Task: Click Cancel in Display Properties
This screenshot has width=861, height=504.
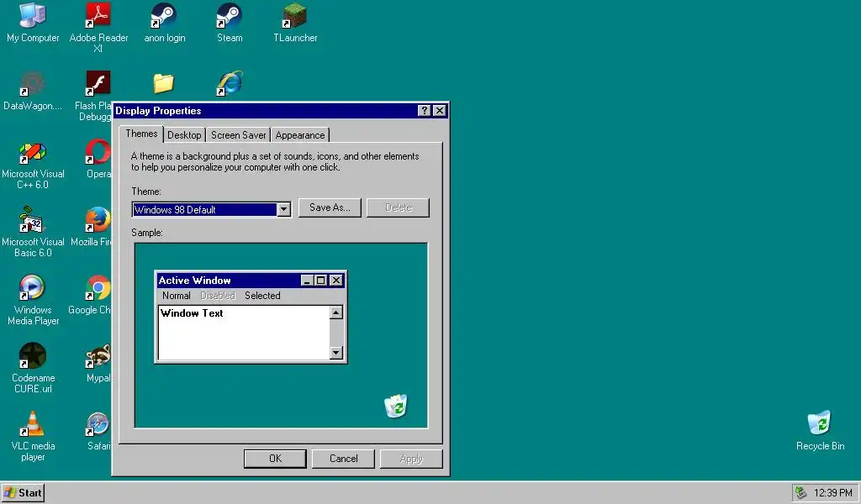Action: [x=343, y=459]
